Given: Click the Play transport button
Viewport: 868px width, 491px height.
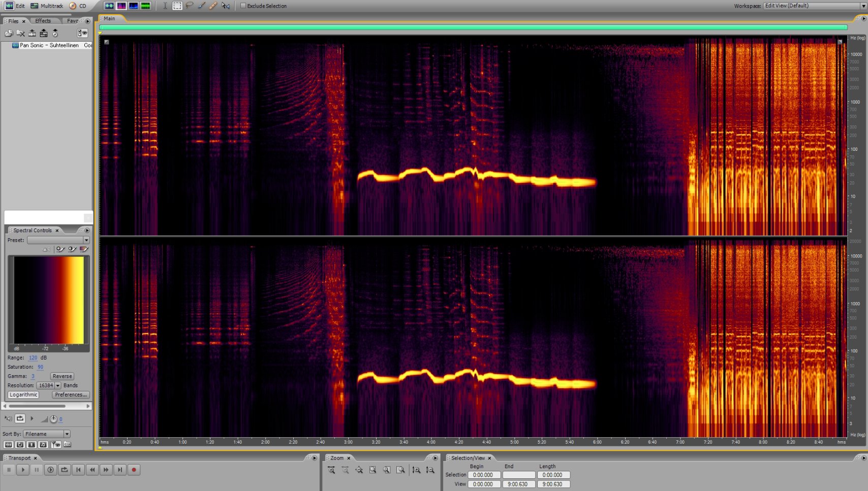Looking at the screenshot, I should [22, 470].
